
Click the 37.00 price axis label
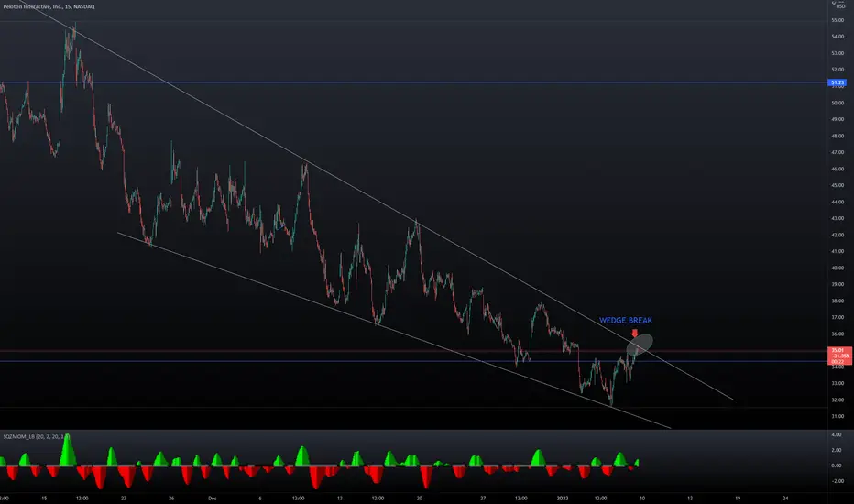coord(838,317)
